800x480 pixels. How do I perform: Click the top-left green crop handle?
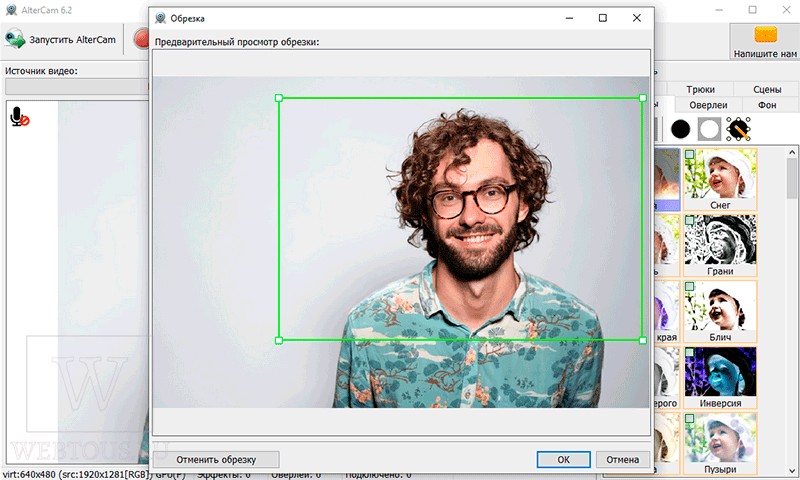(279, 98)
